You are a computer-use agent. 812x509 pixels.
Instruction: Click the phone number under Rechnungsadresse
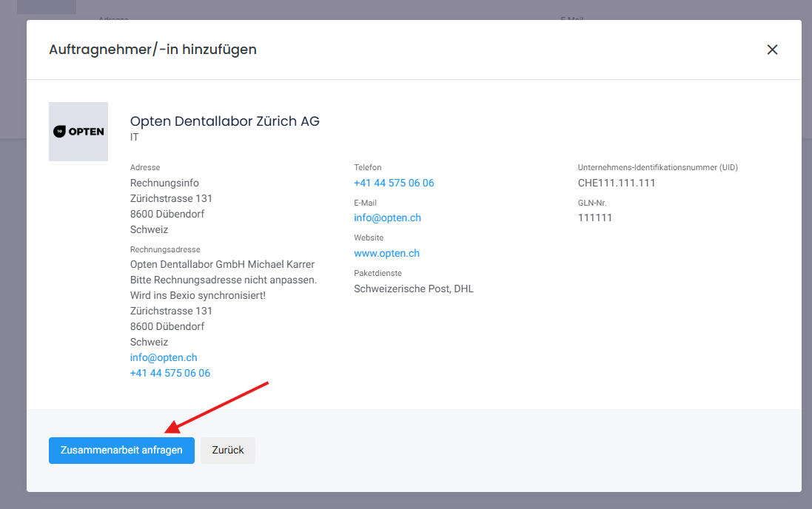170,373
